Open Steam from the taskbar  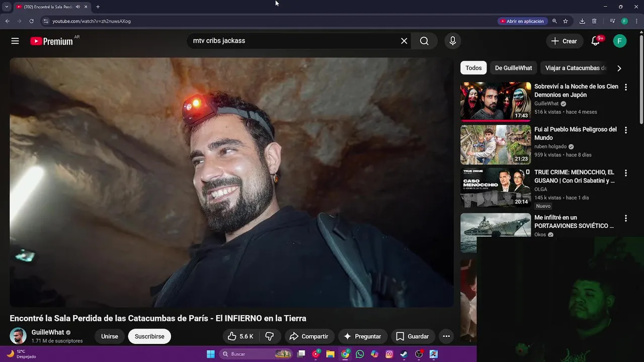coord(404,354)
